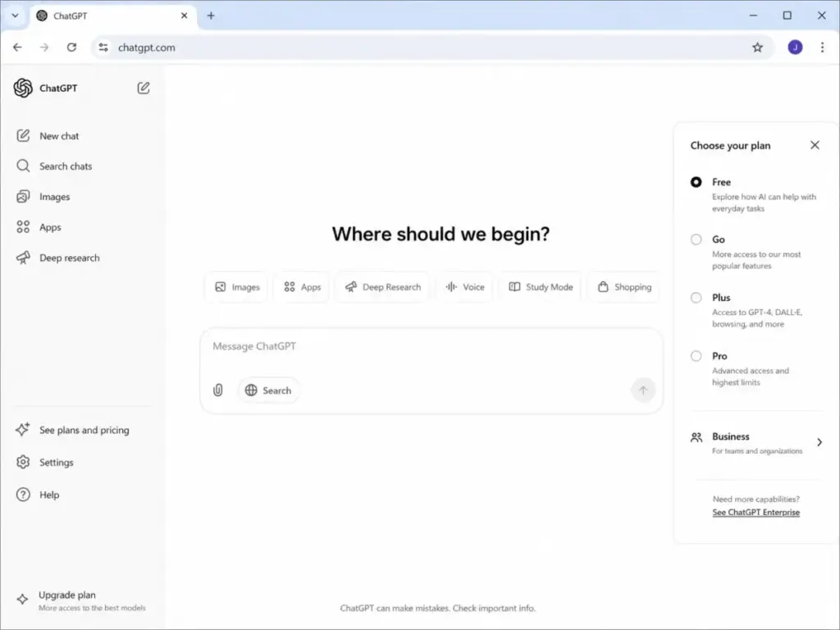840x630 pixels.
Task: Start Voice mode from the chip
Action: pyautogui.click(x=465, y=287)
